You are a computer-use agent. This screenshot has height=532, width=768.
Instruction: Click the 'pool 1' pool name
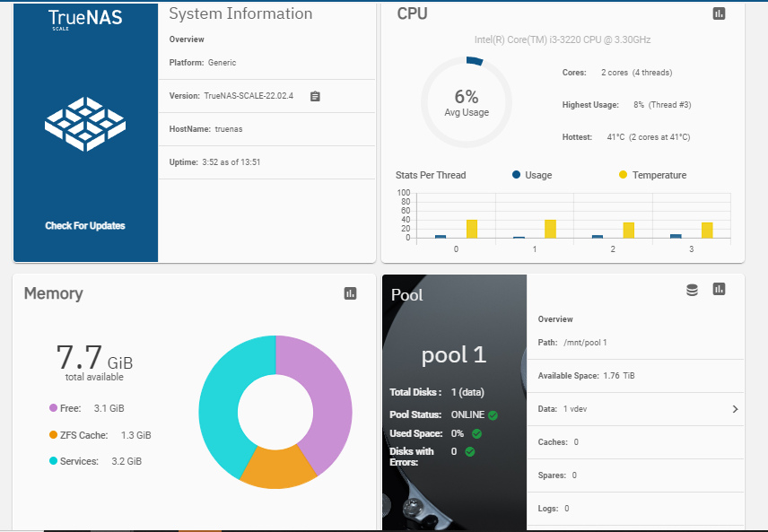coord(454,354)
